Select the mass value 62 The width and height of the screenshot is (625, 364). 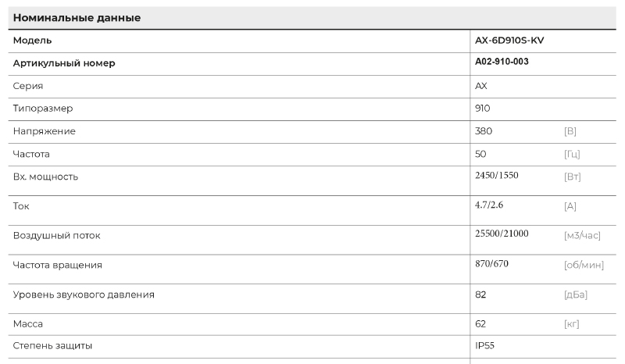[x=480, y=323]
